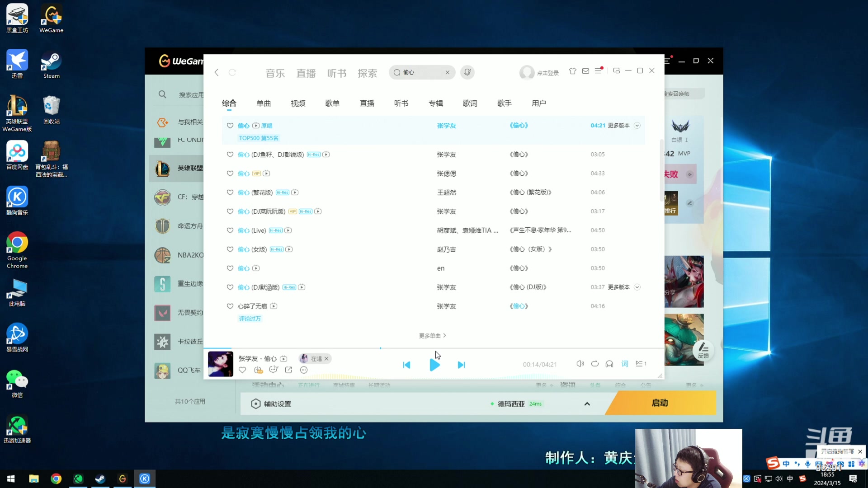Image resolution: width=868 pixels, height=488 pixels.
Task: Open WeGame messages via envelope icon
Action: point(585,71)
